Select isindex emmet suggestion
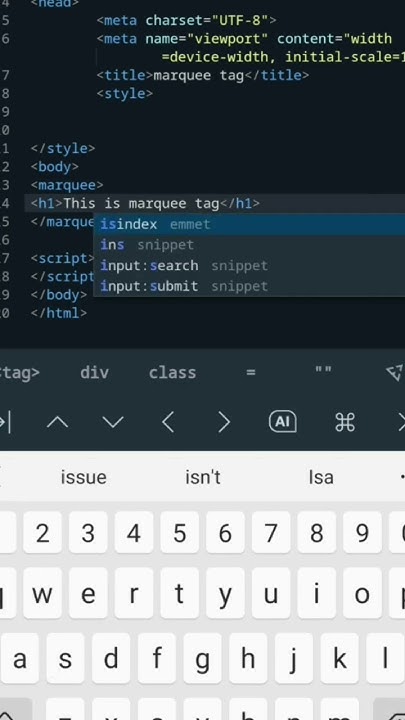This screenshot has width=405, height=720. click(249, 225)
